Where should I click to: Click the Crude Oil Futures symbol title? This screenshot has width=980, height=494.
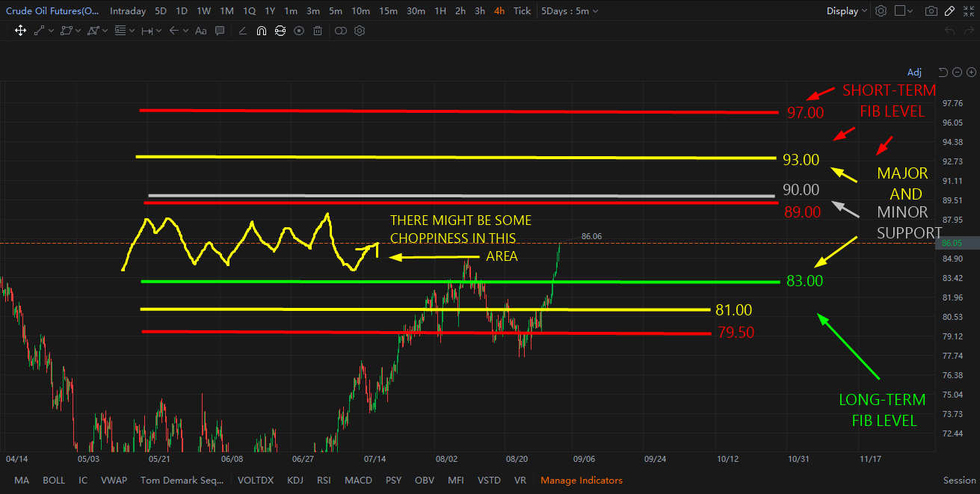52,11
